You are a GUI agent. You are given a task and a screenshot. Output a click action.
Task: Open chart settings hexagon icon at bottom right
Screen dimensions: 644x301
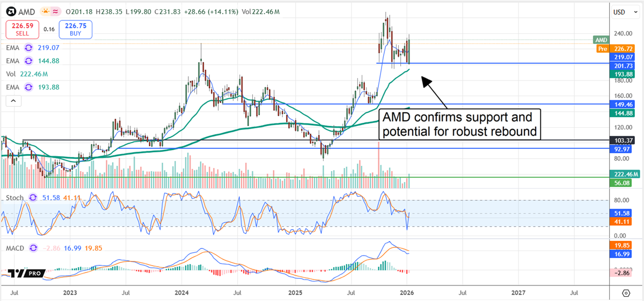point(626,293)
